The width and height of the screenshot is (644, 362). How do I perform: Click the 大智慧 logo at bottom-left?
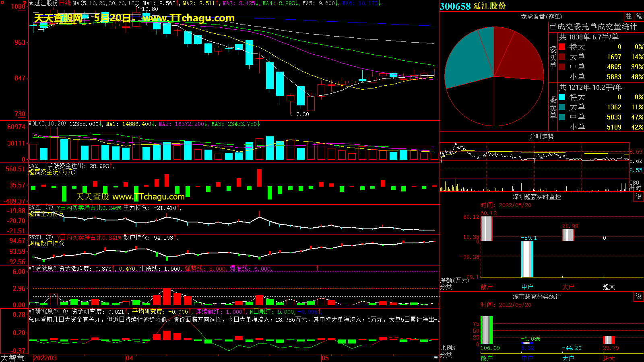point(12,358)
